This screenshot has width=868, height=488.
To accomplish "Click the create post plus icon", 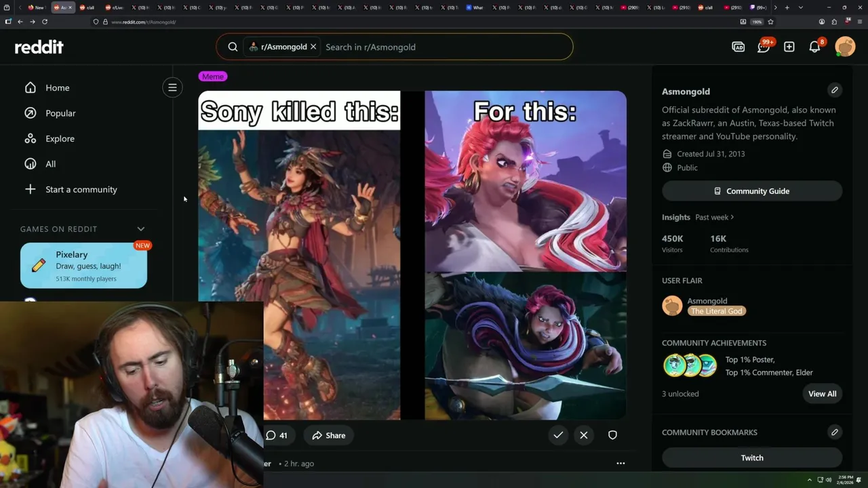I will [789, 47].
